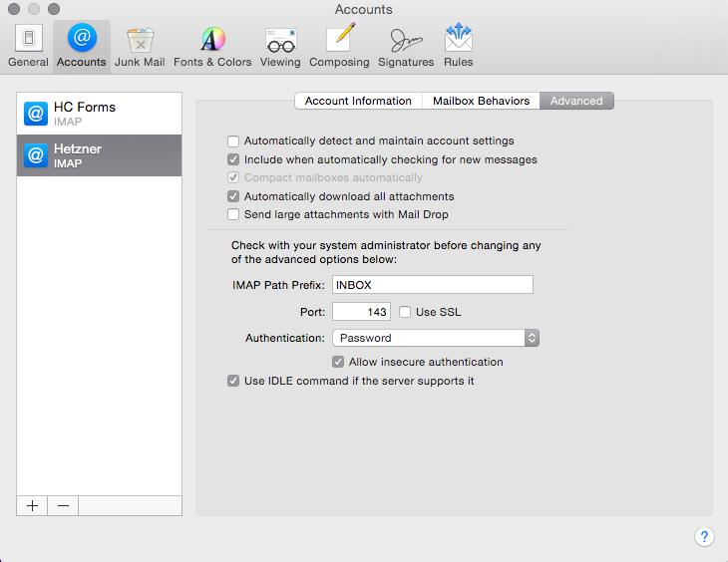Add a new account with plus button

(x=32, y=505)
